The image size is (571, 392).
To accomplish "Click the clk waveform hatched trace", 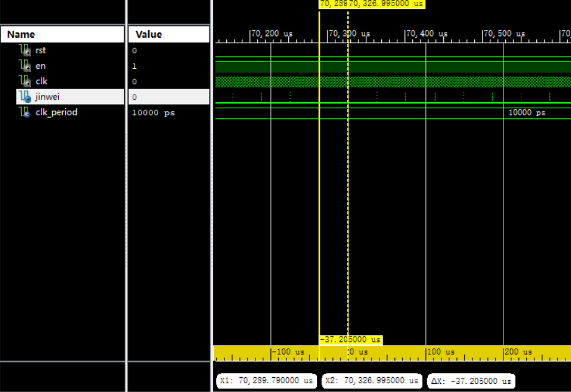I will [x=393, y=82].
